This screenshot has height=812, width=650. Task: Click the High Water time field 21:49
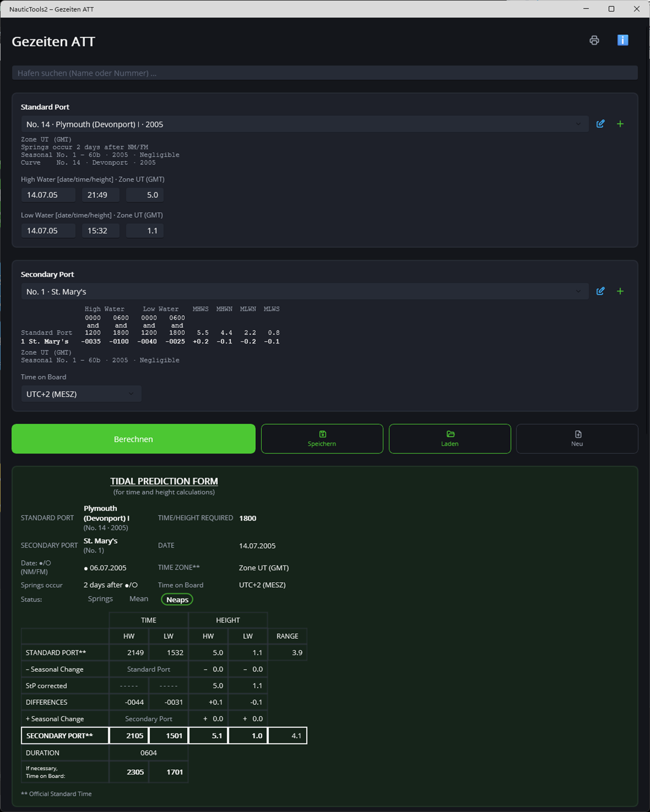pos(101,195)
